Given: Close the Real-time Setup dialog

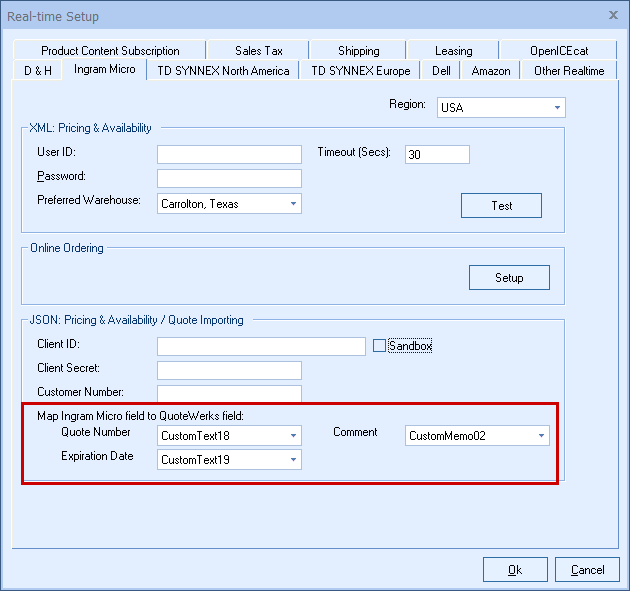Looking at the screenshot, I should click(x=613, y=15).
